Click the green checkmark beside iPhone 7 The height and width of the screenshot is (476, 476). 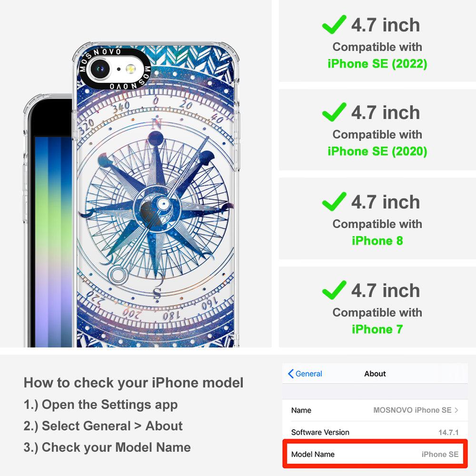pos(334,290)
